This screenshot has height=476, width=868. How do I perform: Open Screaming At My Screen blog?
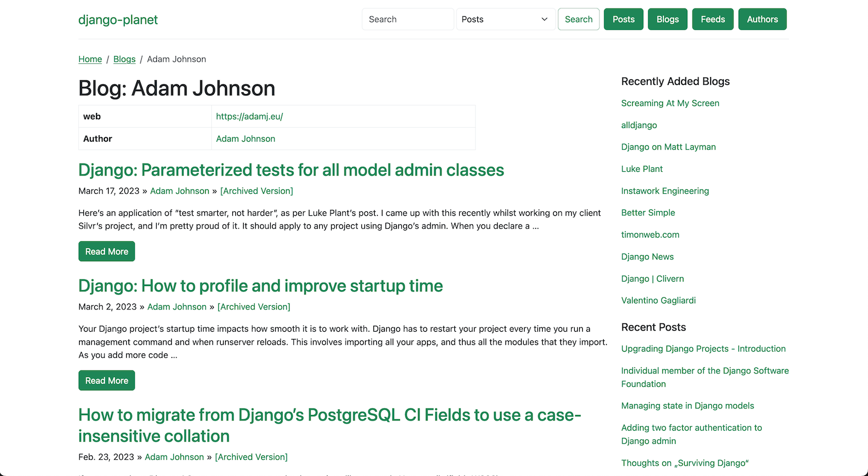click(670, 103)
